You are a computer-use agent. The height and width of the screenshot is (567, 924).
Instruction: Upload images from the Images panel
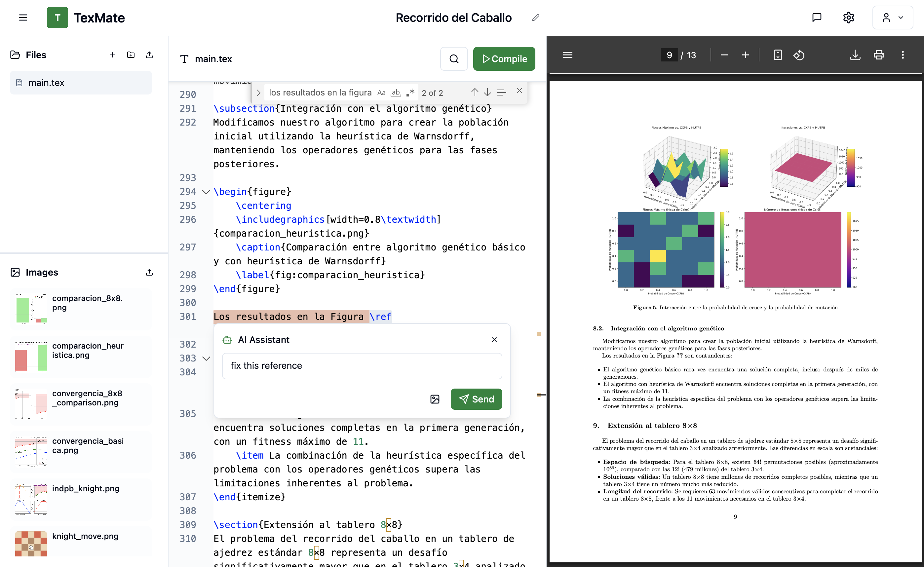(x=149, y=272)
